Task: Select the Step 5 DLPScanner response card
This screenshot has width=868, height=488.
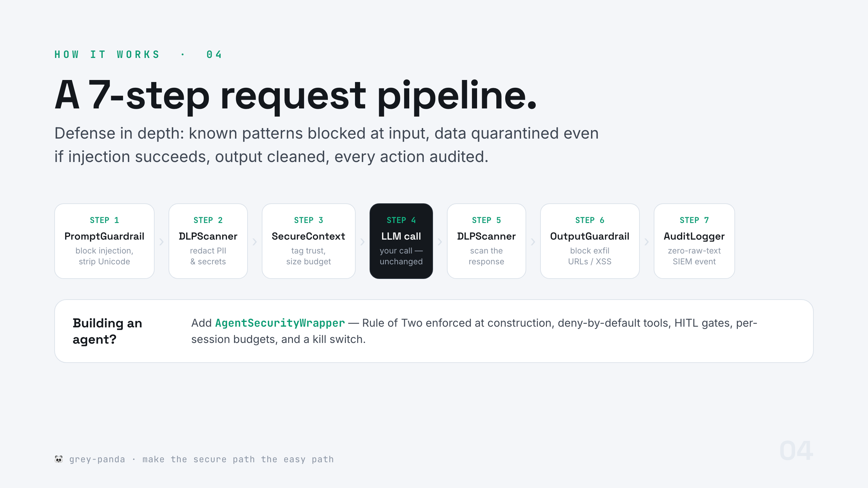Action: [487, 241]
